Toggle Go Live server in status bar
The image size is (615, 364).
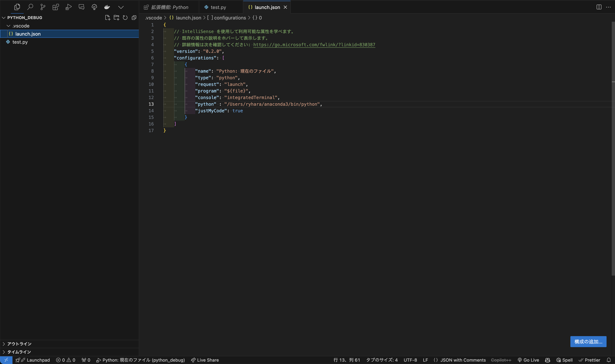[x=528, y=360]
